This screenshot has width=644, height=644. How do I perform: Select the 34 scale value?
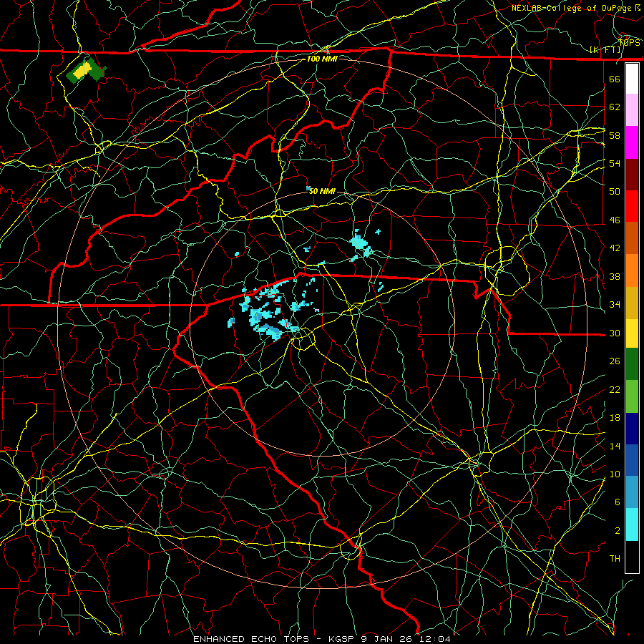coord(615,305)
